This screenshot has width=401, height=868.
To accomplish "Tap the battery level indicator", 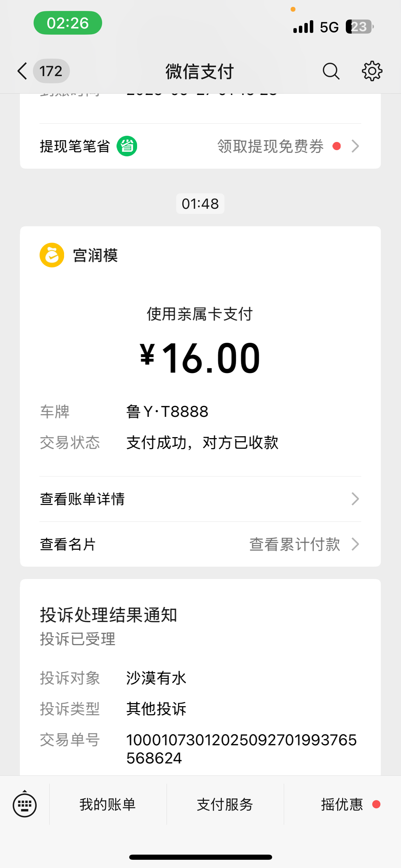I will 359,27.
